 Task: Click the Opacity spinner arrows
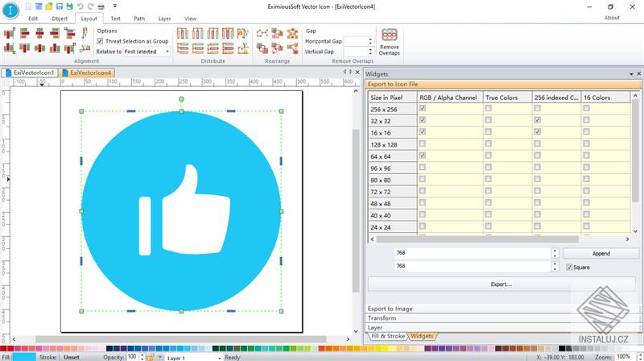pos(142,357)
